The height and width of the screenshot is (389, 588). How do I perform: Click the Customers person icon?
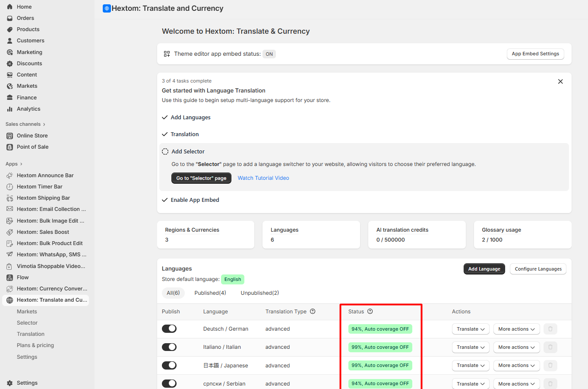[x=9, y=41]
